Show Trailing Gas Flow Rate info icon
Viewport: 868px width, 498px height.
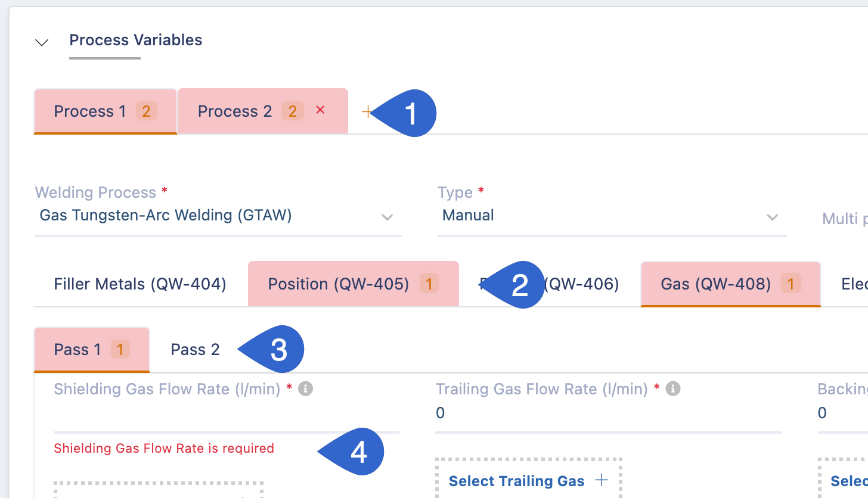(x=673, y=389)
